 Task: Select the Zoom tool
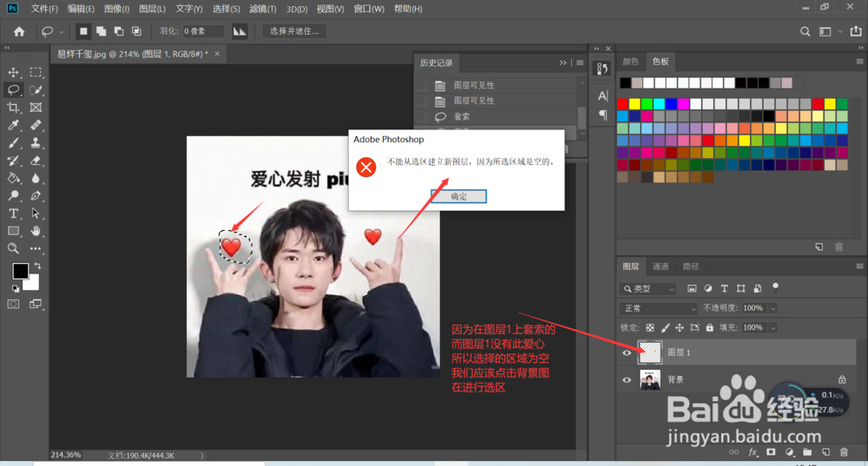click(13, 248)
